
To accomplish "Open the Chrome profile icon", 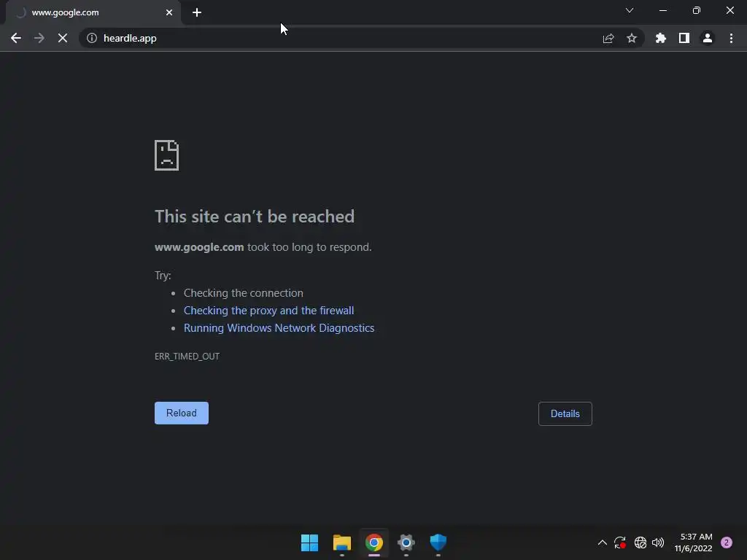I will tap(708, 38).
